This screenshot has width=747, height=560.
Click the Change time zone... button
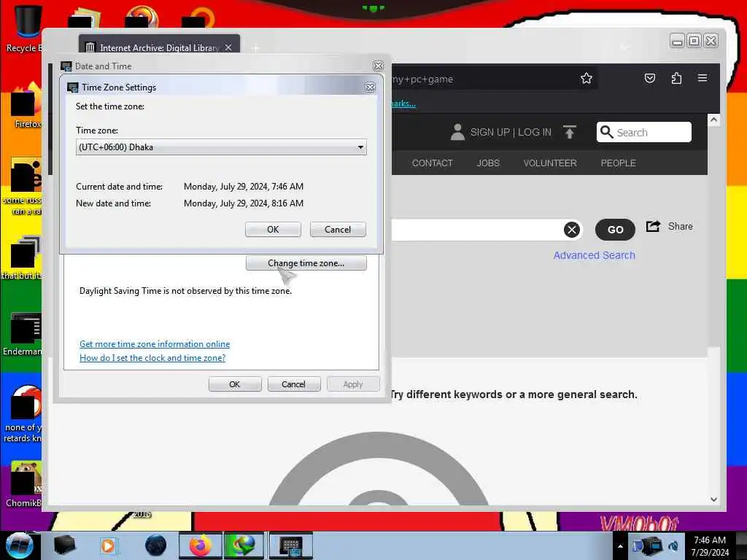pyautogui.click(x=306, y=263)
